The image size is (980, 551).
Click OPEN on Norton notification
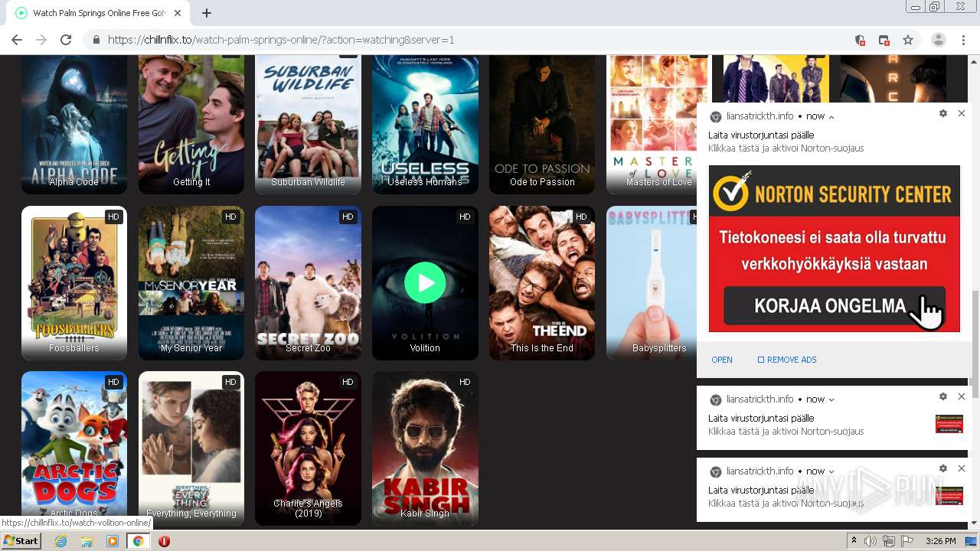point(722,360)
